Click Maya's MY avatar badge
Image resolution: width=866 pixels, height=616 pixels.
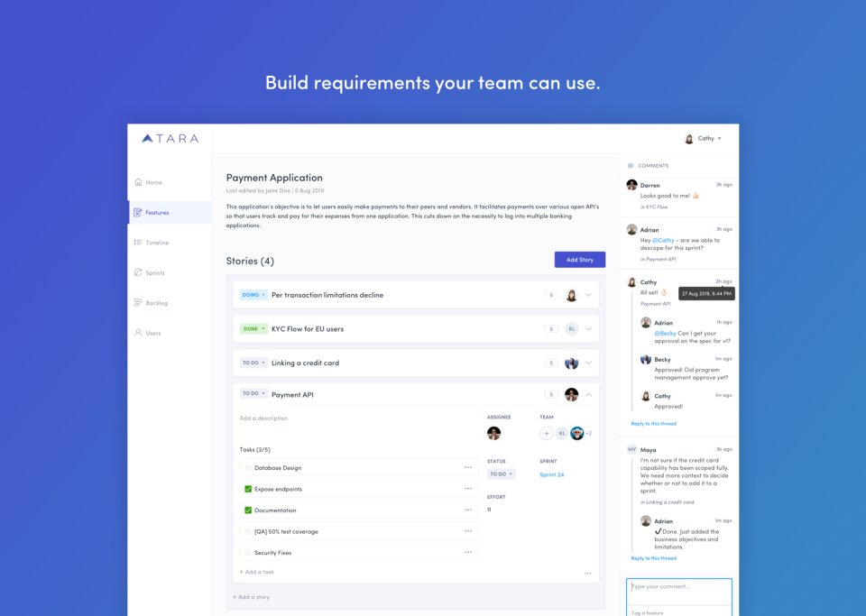point(631,449)
